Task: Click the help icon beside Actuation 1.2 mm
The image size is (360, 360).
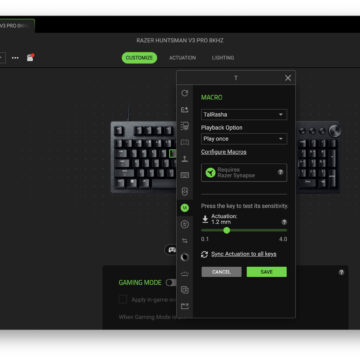Action: 284,222
